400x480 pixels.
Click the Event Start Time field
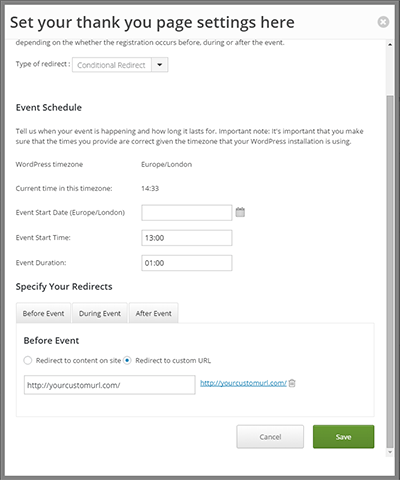click(187, 238)
